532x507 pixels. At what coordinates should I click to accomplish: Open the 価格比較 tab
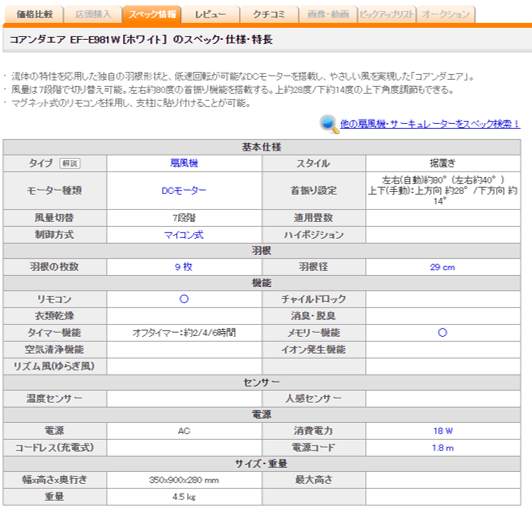point(34,14)
